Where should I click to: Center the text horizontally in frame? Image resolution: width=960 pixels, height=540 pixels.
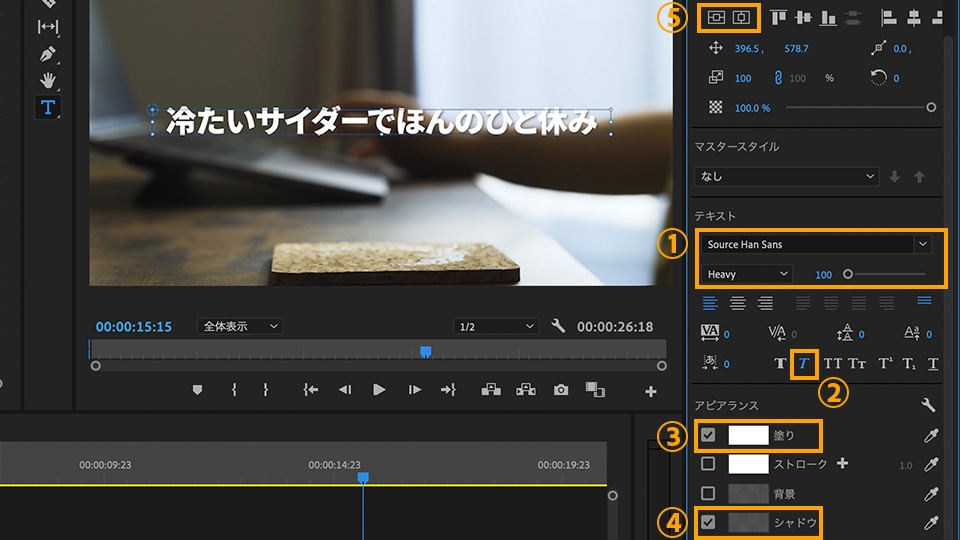741,17
